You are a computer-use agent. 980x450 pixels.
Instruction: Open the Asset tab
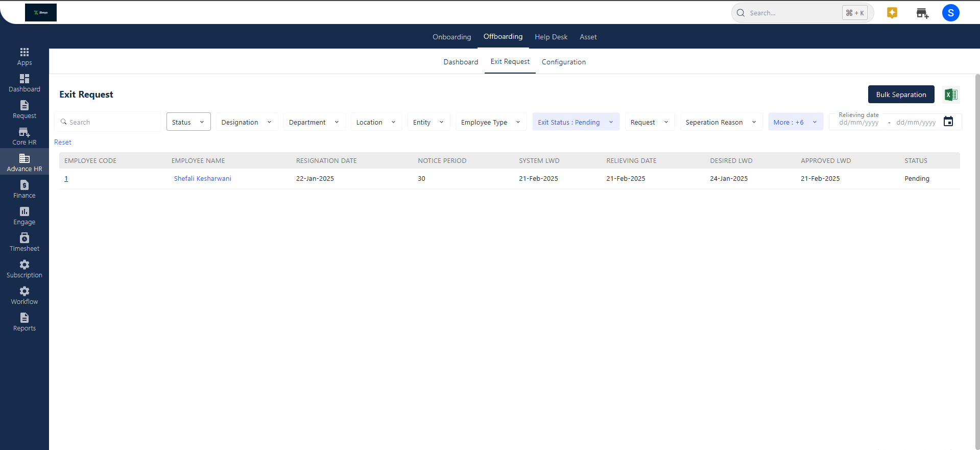coord(588,37)
